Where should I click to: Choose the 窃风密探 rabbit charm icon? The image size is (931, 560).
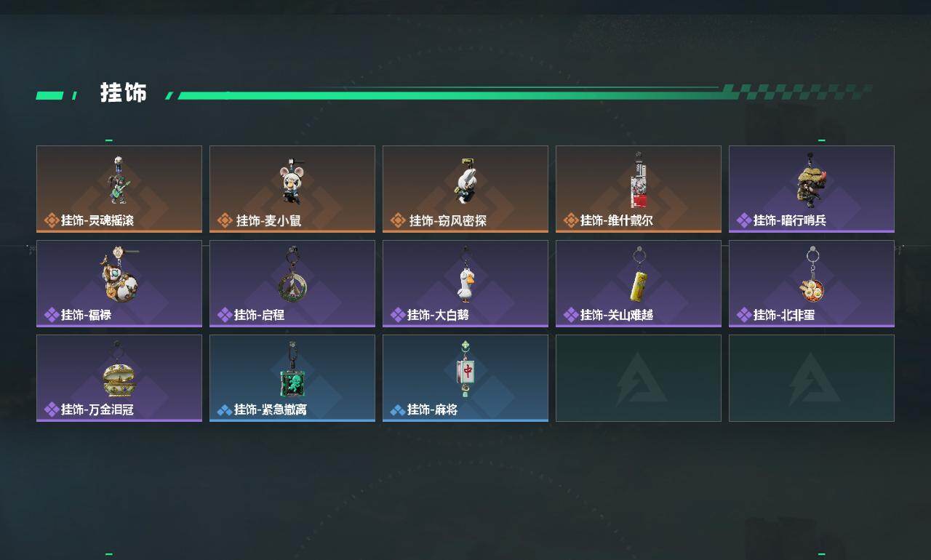465,181
